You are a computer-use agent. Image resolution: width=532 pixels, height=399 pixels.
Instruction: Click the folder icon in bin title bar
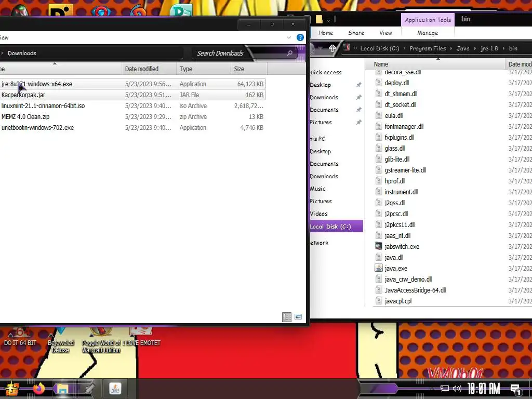[x=319, y=19]
